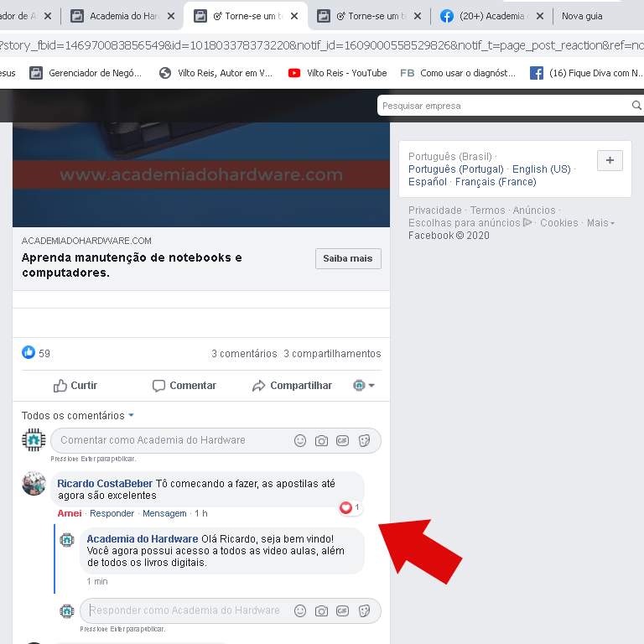Open the Como usar o diagnóstico bookmark
This screenshot has width=644, height=644.
point(458,73)
